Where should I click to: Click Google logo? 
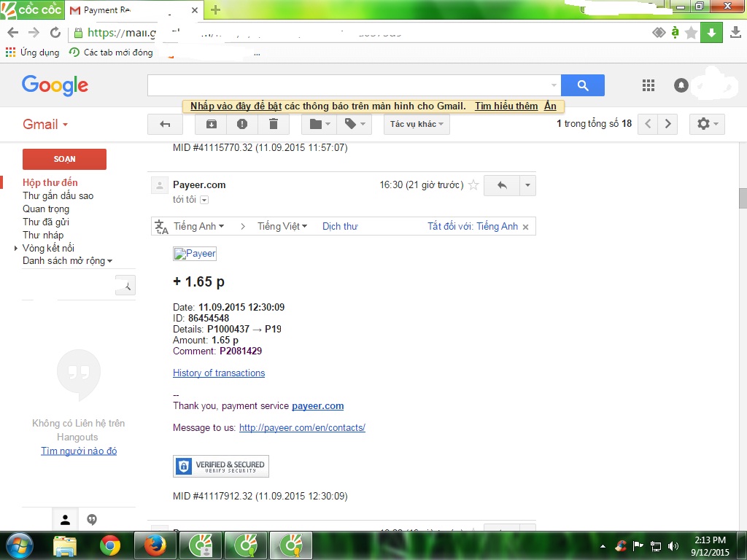[x=55, y=85]
